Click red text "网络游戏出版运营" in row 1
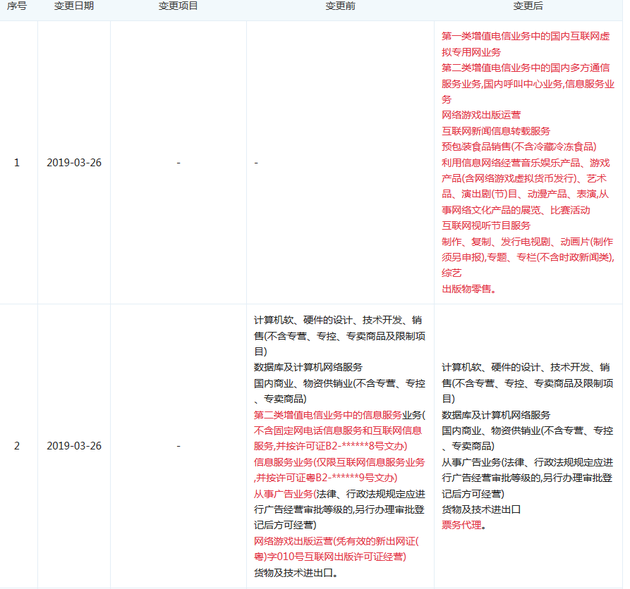This screenshot has height=589, width=630. (x=482, y=115)
